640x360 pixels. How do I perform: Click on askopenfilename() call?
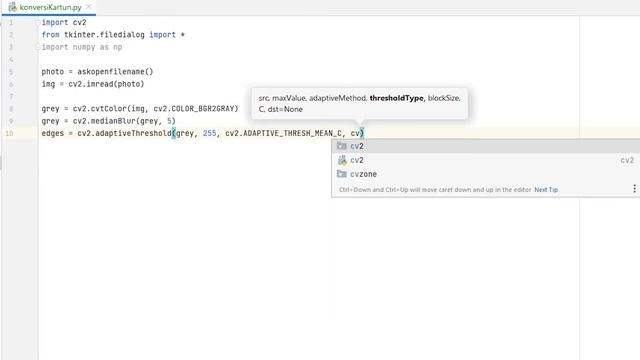[115, 72]
